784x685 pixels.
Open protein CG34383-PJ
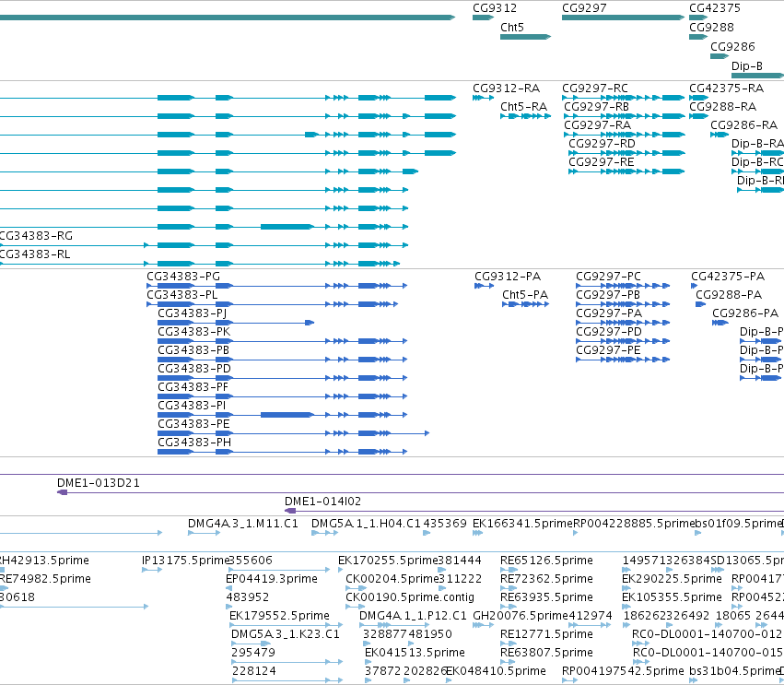coord(192,313)
